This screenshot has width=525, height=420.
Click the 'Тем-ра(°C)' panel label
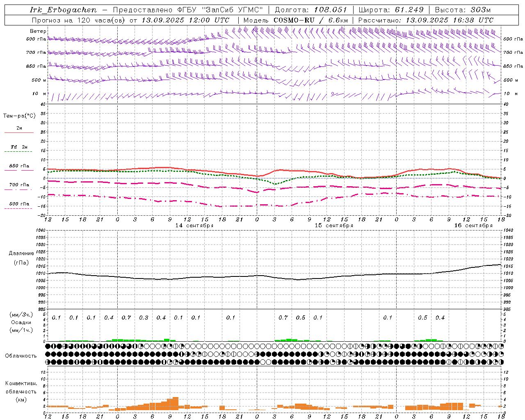(x=19, y=116)
